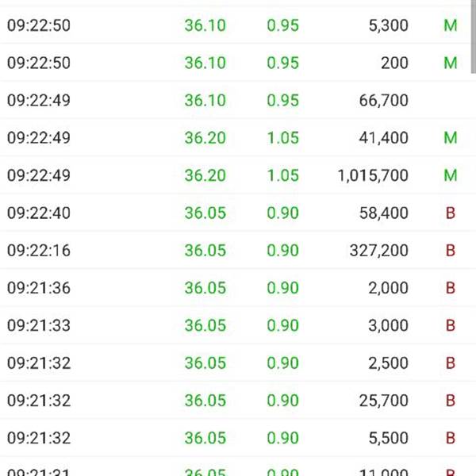Click the 66,700 volume trade at 09:22:49
The width and height of the screenshot is (476, 476).
236,100
